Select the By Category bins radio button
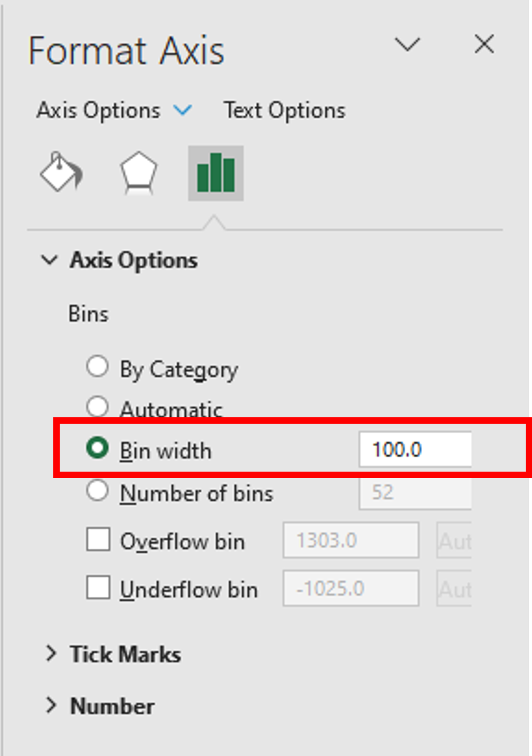This screenshot has width=532, height=756. pyautogui.click(x=97, y=367)
